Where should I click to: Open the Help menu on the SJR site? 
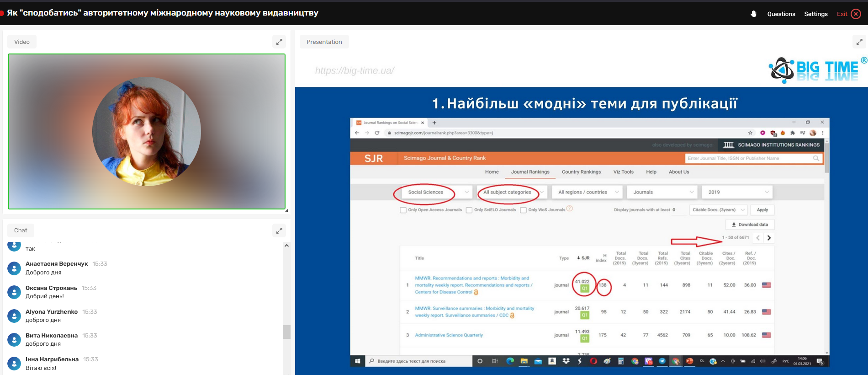(x=651, y=172)
